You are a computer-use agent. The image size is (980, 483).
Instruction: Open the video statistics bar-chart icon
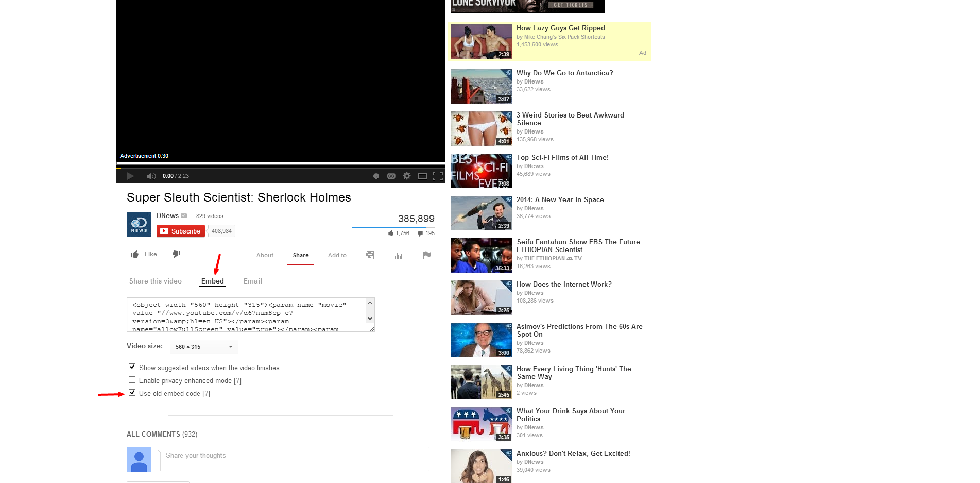399,255
